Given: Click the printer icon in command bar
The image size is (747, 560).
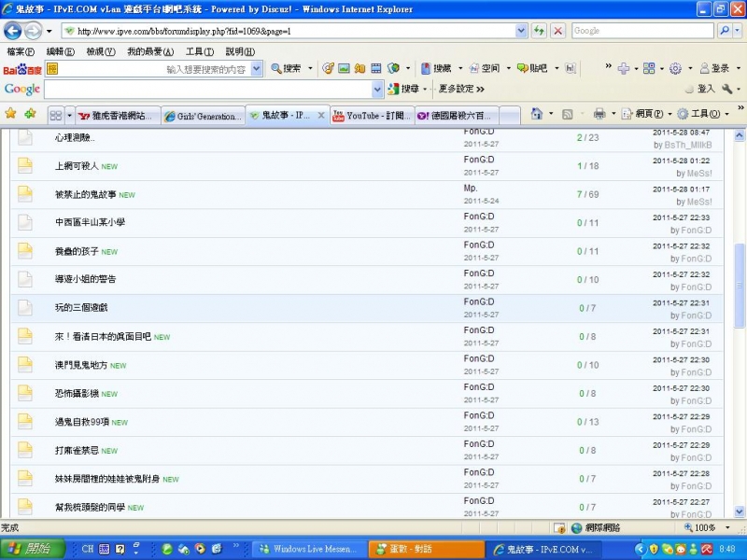Looking at the screenshot, I should (x=599, y=114).
